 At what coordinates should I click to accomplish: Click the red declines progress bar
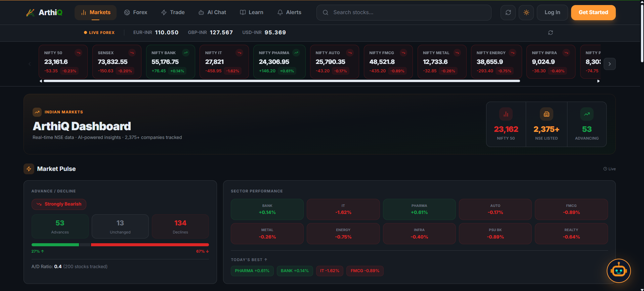pyautogui.click(x=150, y=245)
